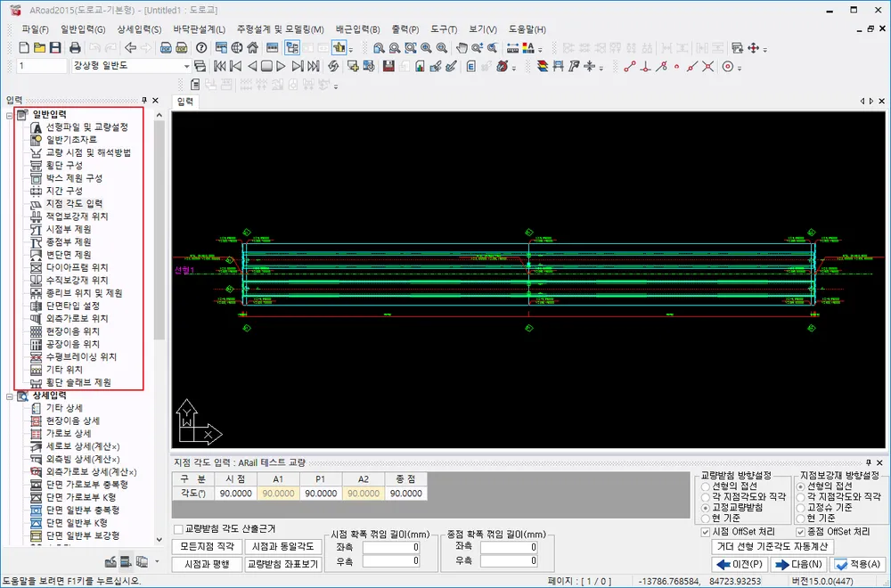Image resolution: width=891 pixels, height=588 pixels.
Task: Open the snap toolbar overflow arrow
Action: 740,69
